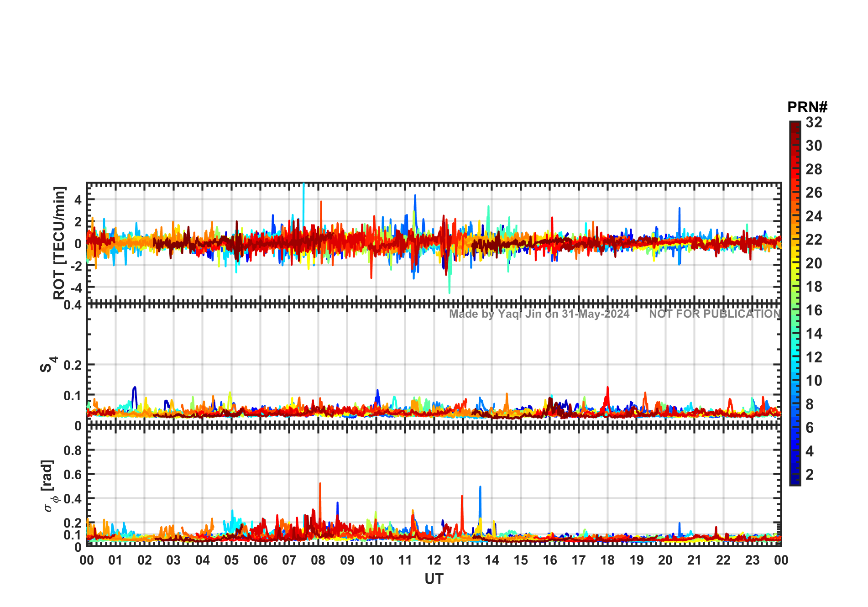This screenshot has height=607, width=868.
Task: Click UT axis hour label 08
Action: (318, 560)
